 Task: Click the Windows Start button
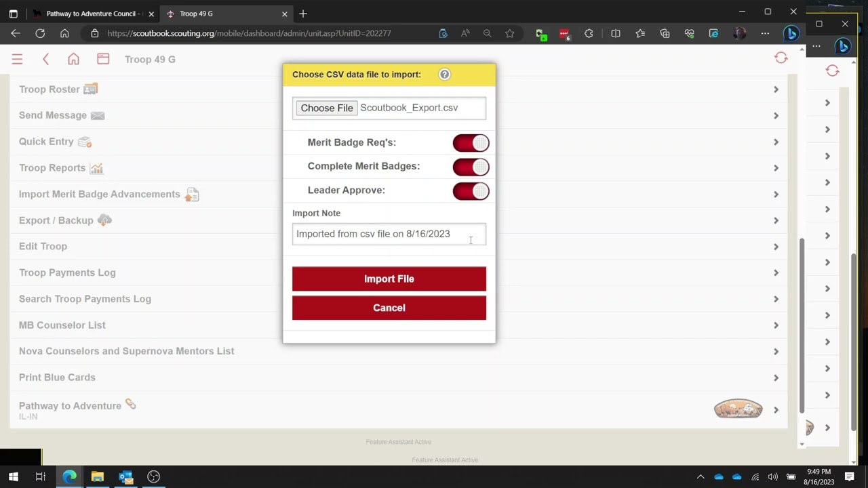[x=14, y=476]
